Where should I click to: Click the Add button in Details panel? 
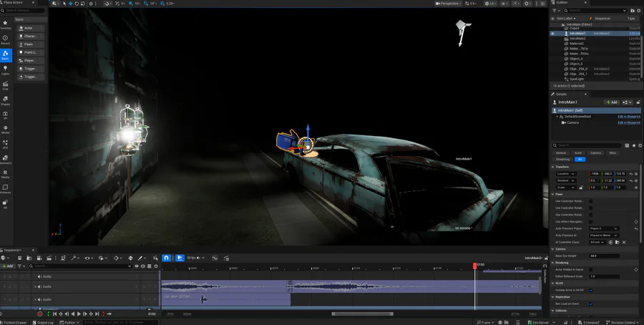611,102
